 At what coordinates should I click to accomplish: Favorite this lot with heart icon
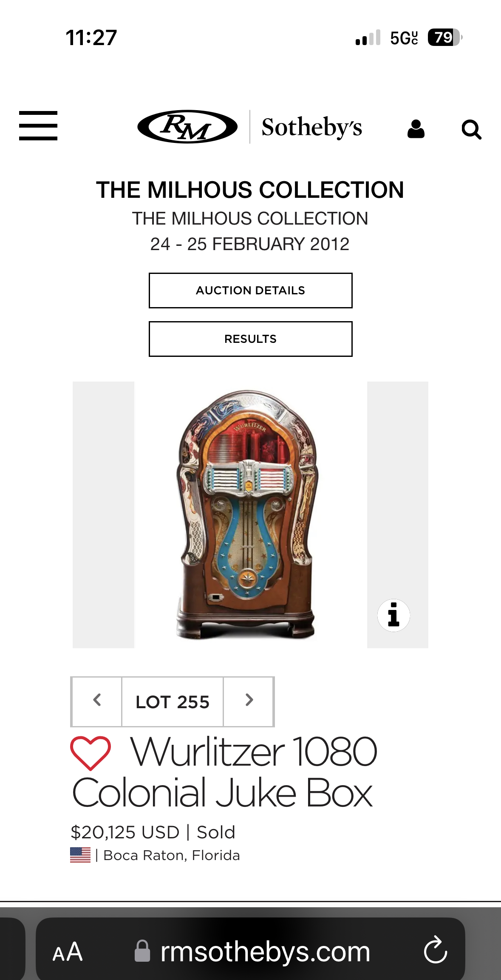(x=91, y=753)
